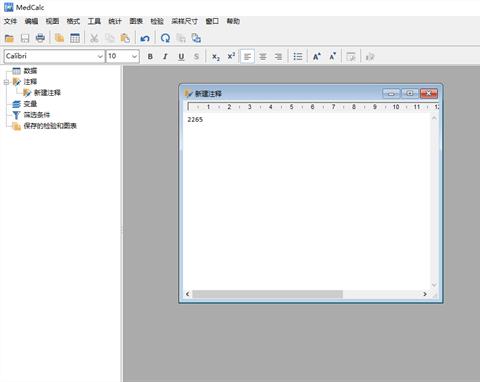The height and width of the screenshot is (382, 480).
Task: Click the paste clipboard icon
Action: pyautogui.click(x=125, y=38)
